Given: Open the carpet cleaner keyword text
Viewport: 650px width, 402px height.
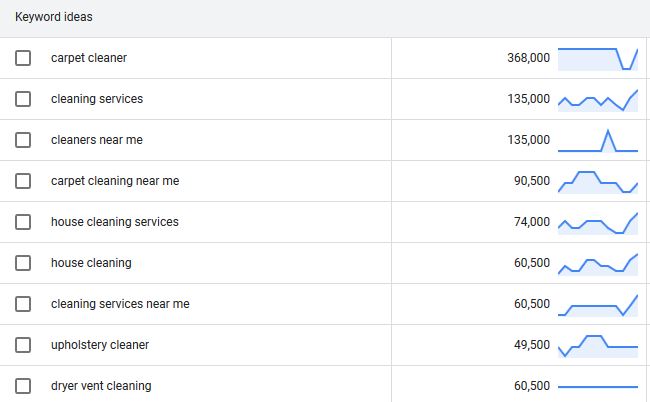Looking at the screenshot, I should point(89,58).
